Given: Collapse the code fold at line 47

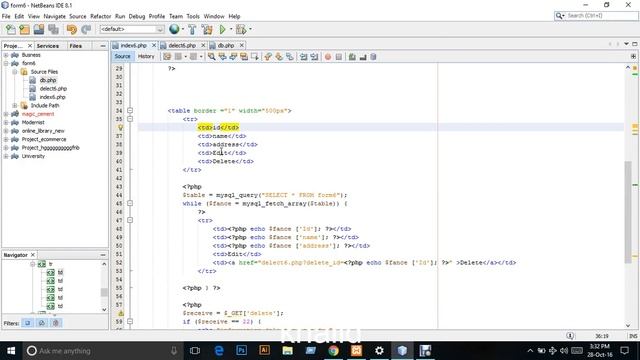Looking at the screenshot, I should 130,220.
